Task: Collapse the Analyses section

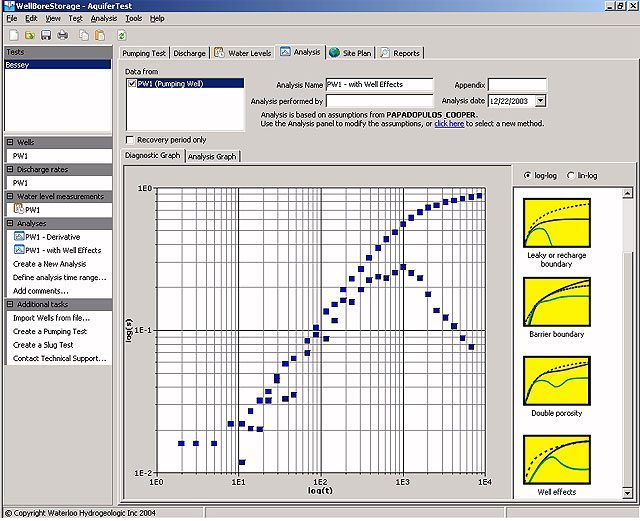Action: click(10, 223)
